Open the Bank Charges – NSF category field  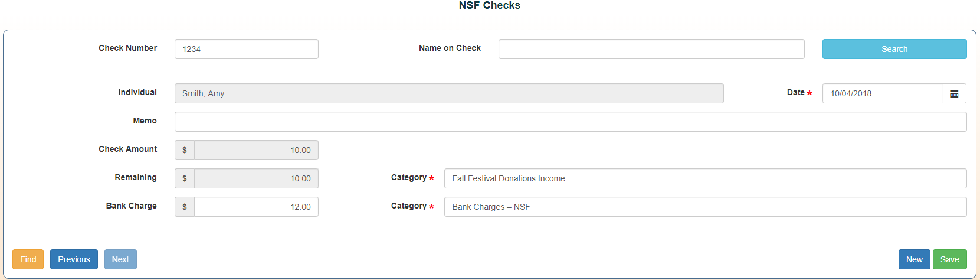coord(705,207)
